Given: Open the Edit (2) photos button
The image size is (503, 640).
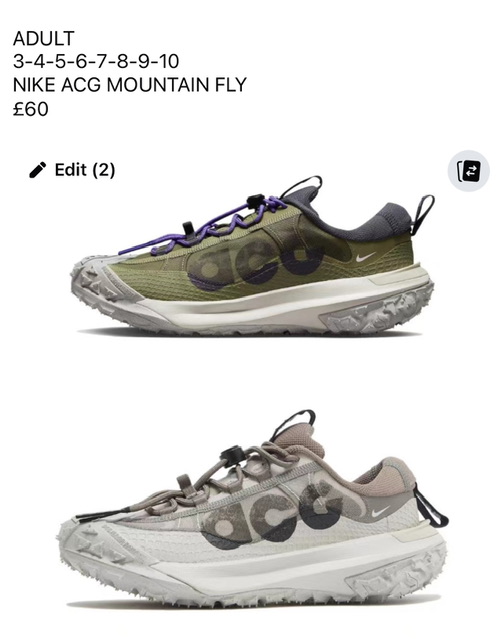Looking at the screenshot, I should tap(72, 170).
